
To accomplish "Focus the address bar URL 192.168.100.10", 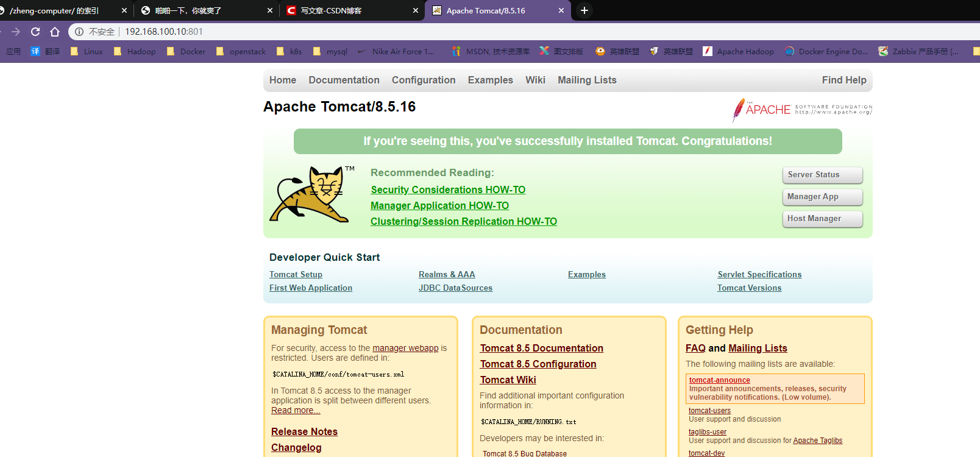I will (164, 32).
